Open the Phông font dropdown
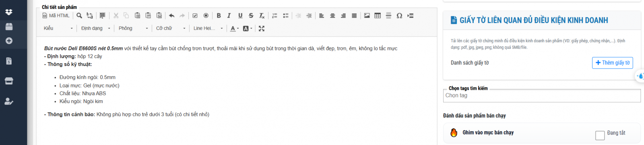 (x=133, y=28)
